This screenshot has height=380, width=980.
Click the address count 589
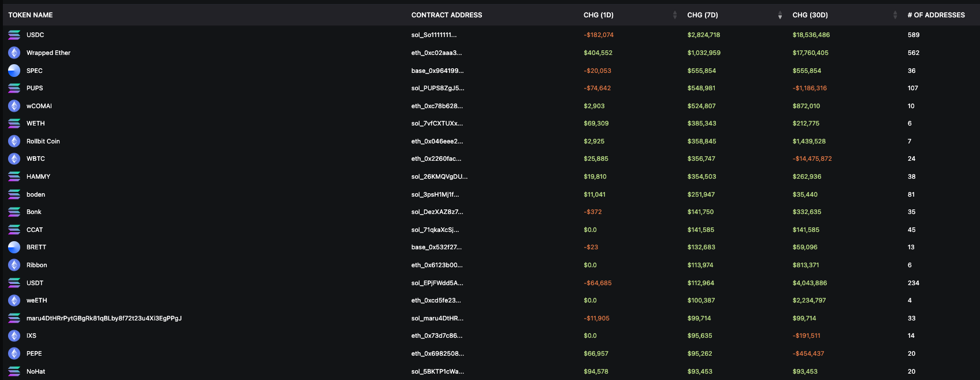[x=914, y=35]
